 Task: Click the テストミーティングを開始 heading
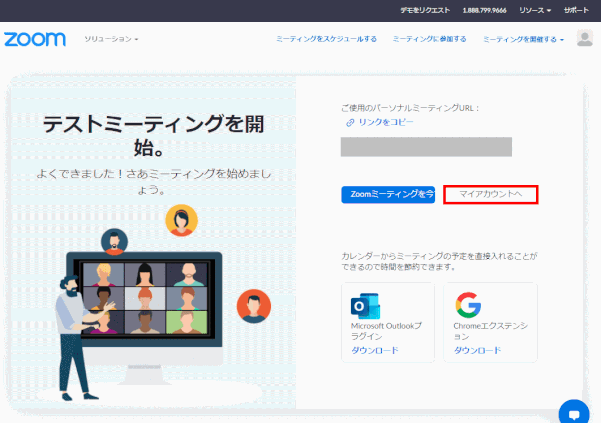click(153, 136)
